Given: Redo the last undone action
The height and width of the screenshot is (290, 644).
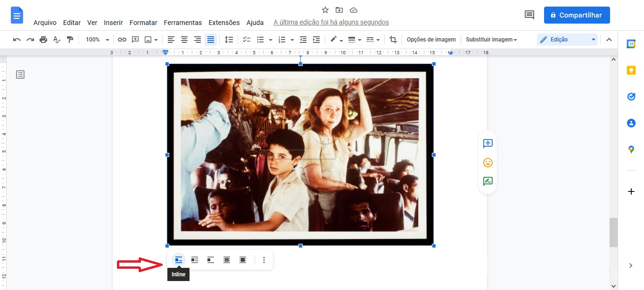Looking at the screenshot, I should click(x=30, y=40).
